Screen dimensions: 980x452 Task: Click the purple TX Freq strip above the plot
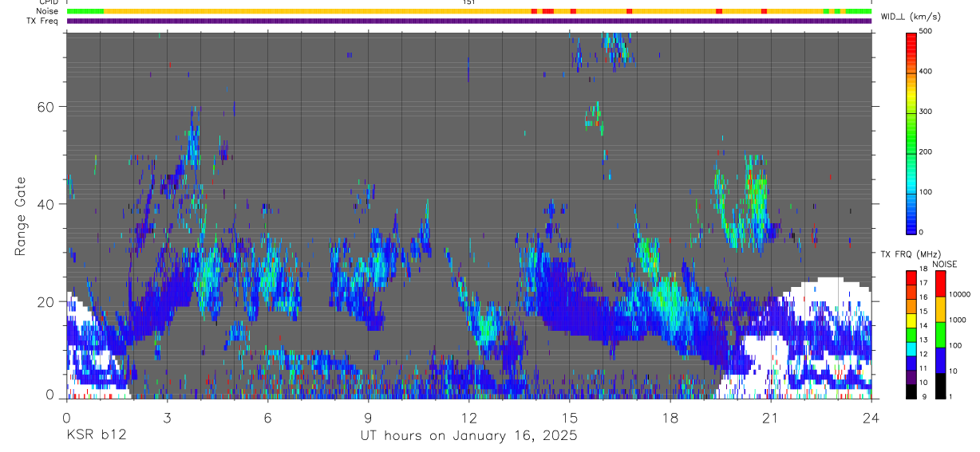click(x=468, y=21)
